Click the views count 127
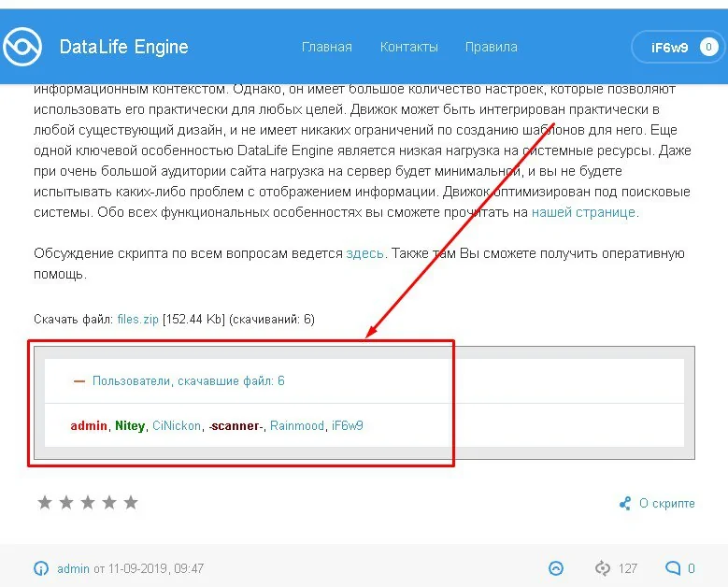 click(x=628, y=568)
